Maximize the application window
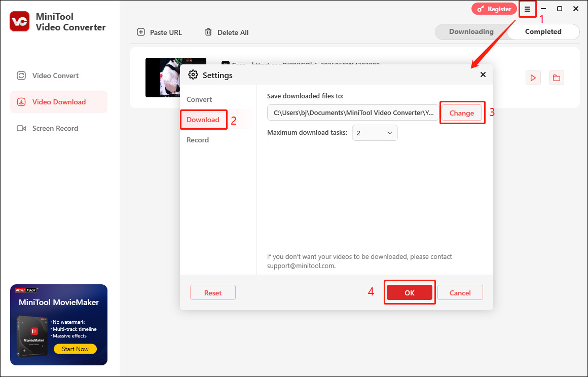 (560, 9)
